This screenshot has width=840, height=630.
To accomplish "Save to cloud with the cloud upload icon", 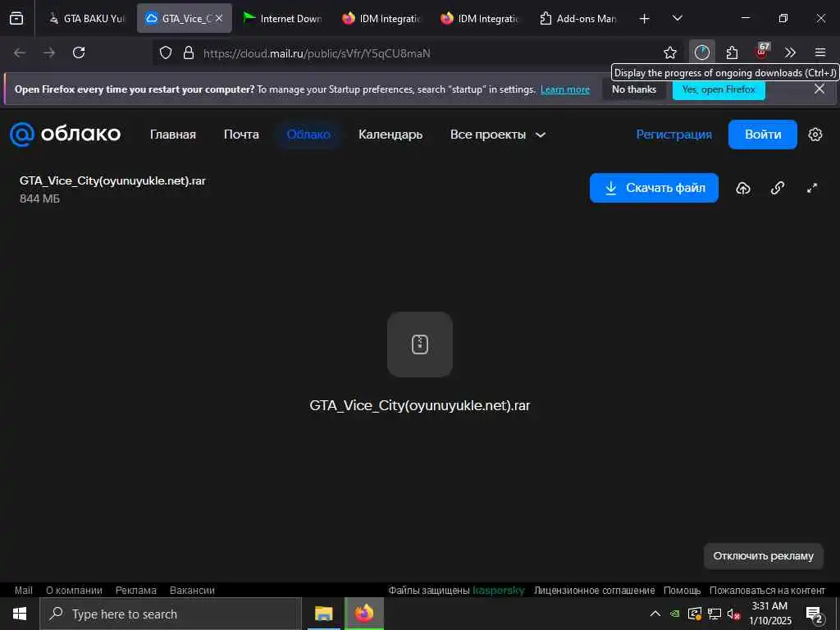I will [x=743, y=188].
